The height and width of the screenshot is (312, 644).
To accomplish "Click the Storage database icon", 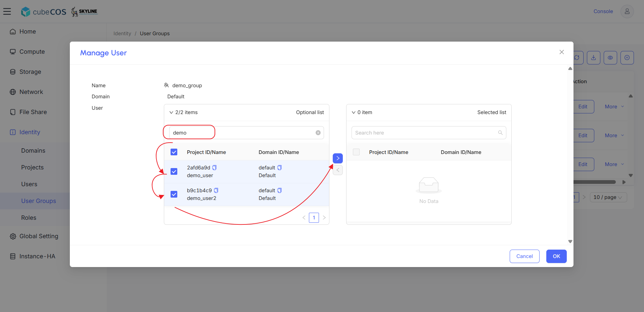I will (13, 72).
